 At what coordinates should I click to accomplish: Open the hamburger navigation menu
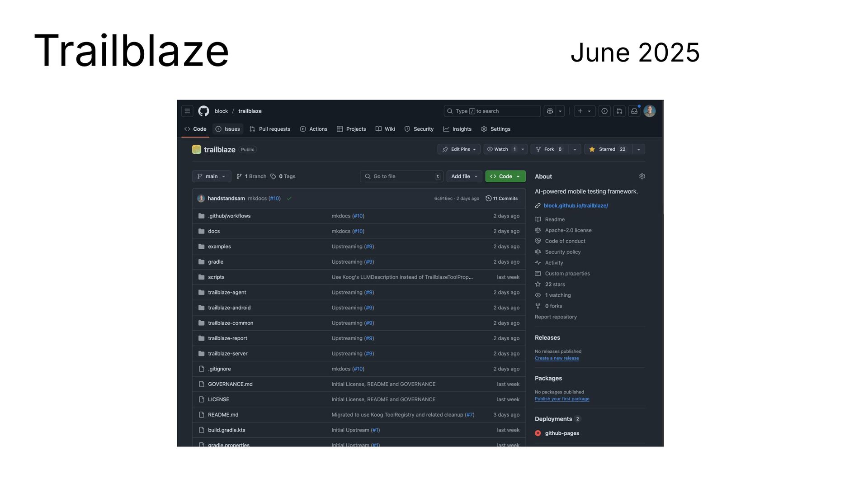tap(187, 111)
